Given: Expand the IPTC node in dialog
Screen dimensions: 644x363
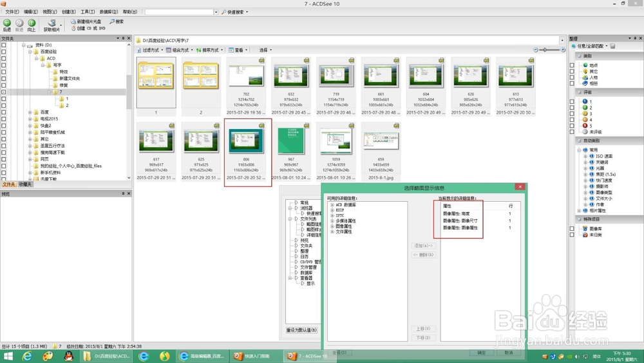Looking at the screenshot, I should pyautogui.click(x=332, y=215).
